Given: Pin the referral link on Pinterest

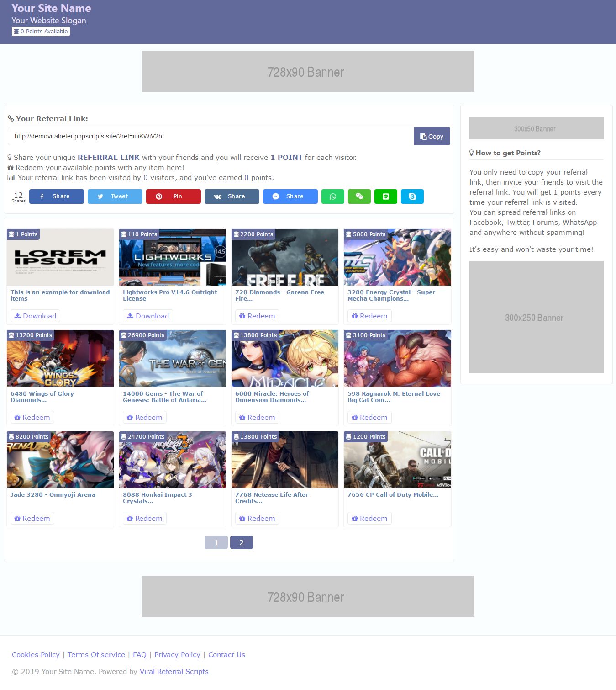Looking at the screenshot, I should pos(174,196).
